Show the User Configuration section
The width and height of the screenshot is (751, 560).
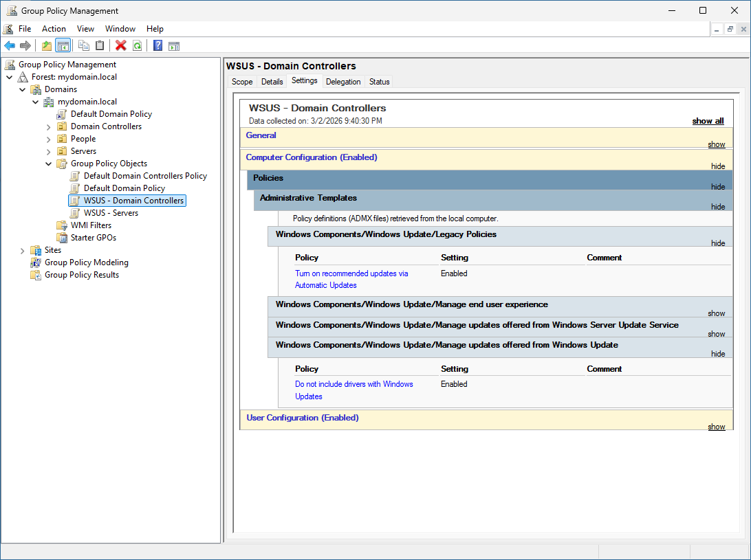717,427
